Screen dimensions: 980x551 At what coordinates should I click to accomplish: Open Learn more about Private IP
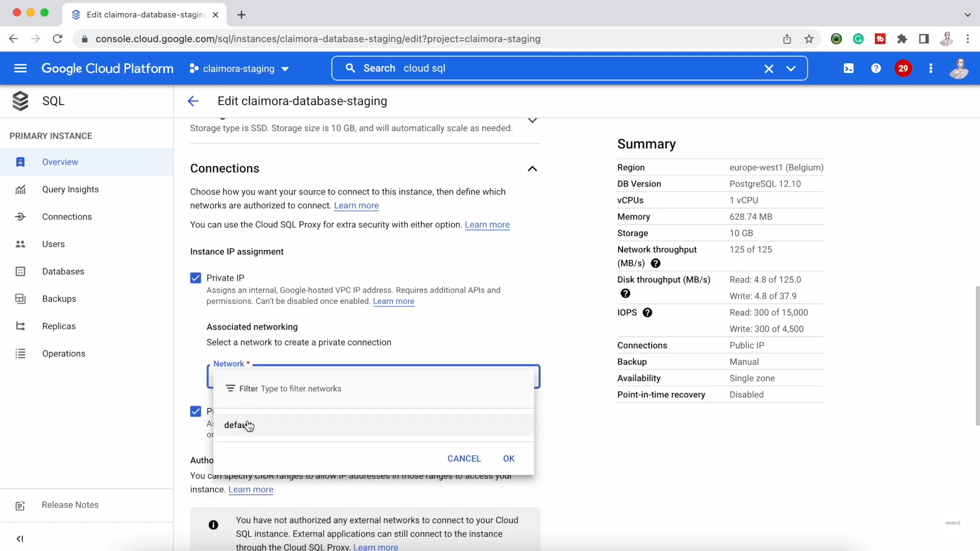[x=394, y=302]
